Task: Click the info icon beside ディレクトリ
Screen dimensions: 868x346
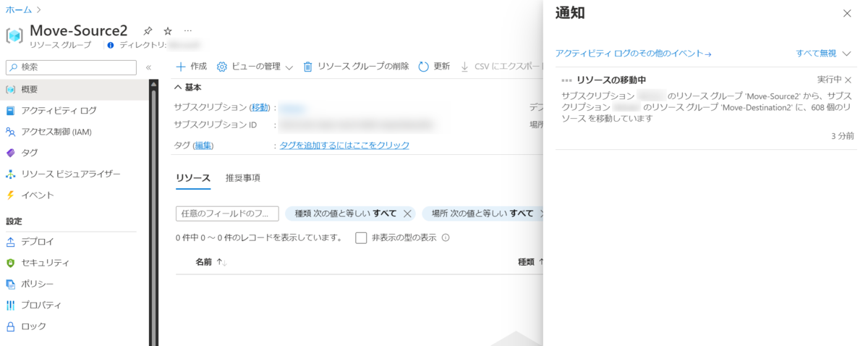Action: point(111,45)
